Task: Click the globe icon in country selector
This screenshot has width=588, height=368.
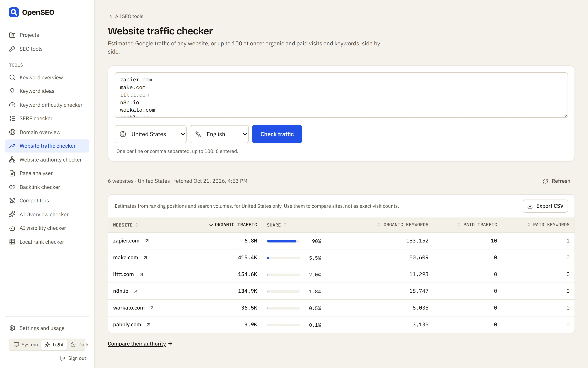Action: coord(123,134)
